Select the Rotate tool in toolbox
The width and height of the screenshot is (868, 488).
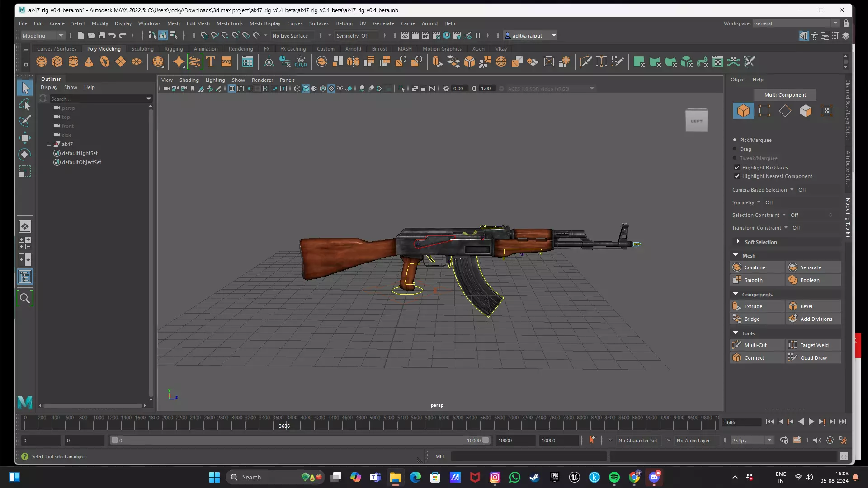25,155
